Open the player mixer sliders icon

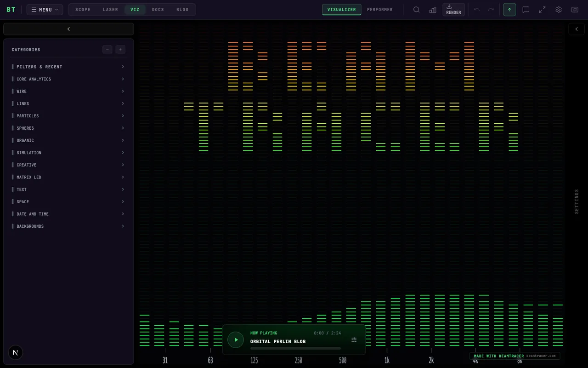pos(354,340)
